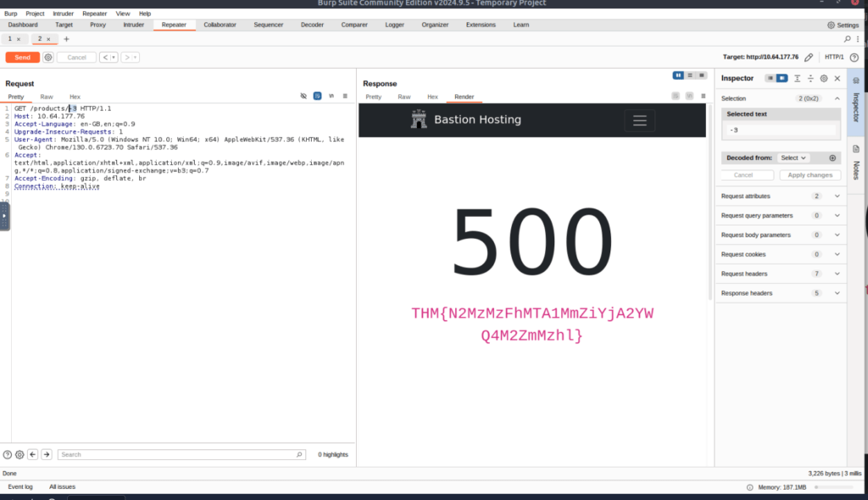The width and height of the screenshot is (868, 500).
Task: Close Repeater tab 1
Action: (19, 39)
